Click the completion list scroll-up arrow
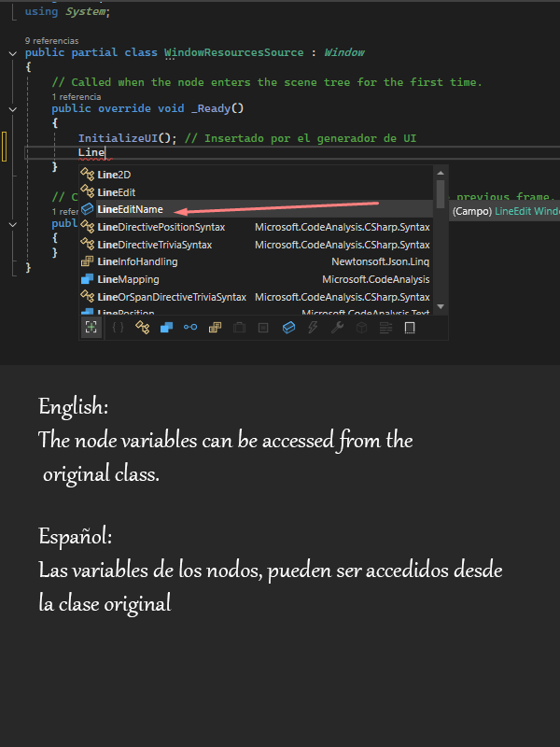 coord(441,173)
